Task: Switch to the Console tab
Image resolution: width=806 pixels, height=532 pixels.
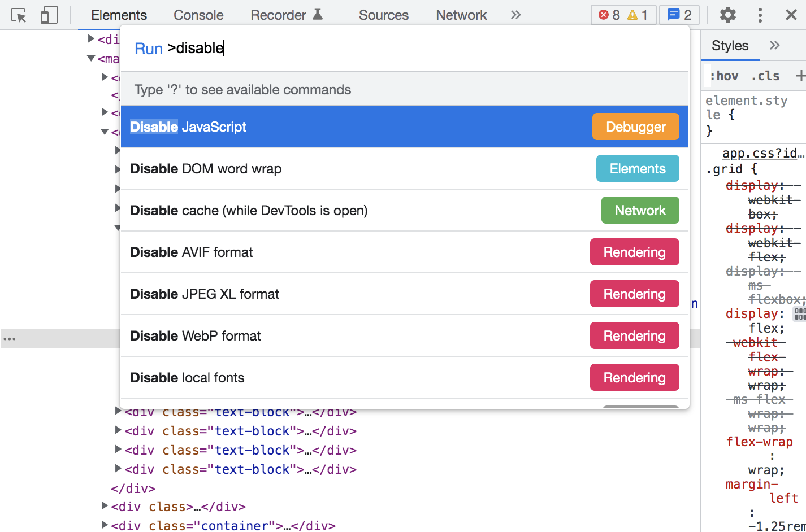Action: pos(198,15)
